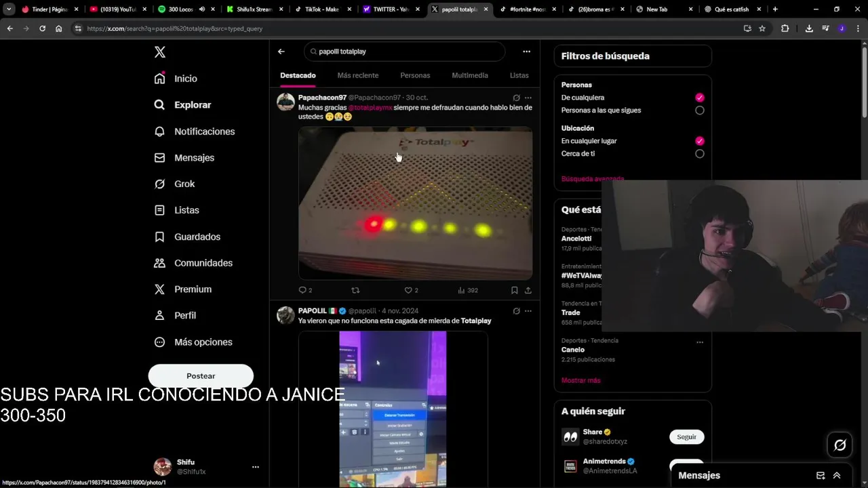
Task: Switch to Multimedia tab
Action: pos(470,75)
